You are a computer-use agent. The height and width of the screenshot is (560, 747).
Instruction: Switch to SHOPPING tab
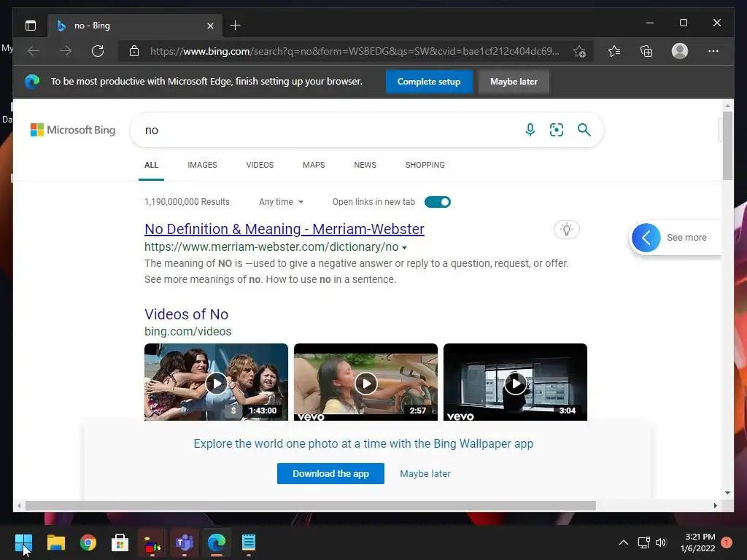425,165
